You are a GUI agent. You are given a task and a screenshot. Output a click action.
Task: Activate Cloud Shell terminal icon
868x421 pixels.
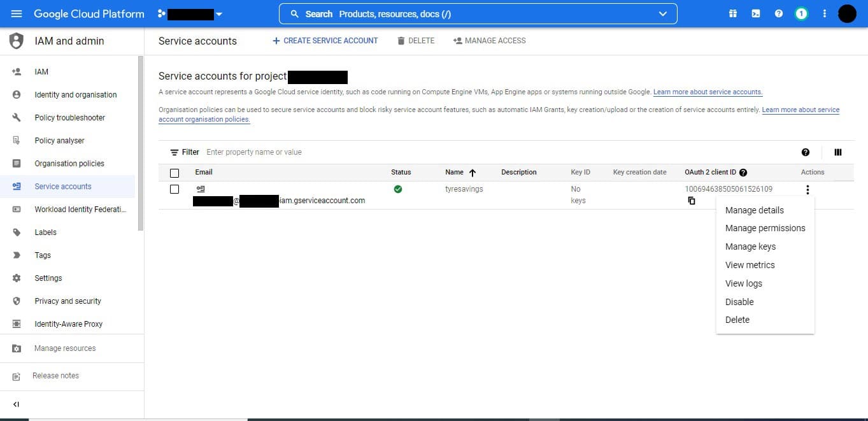[756, 13]
